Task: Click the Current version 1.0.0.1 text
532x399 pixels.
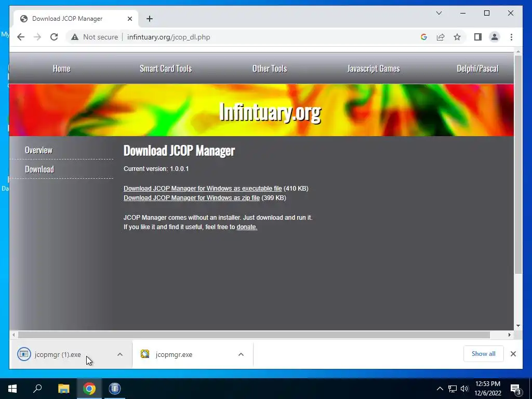Action: click(156, 169)
